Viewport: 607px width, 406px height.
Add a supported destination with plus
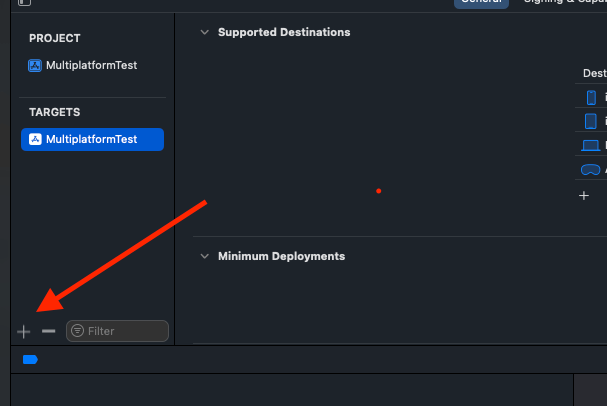584,195
